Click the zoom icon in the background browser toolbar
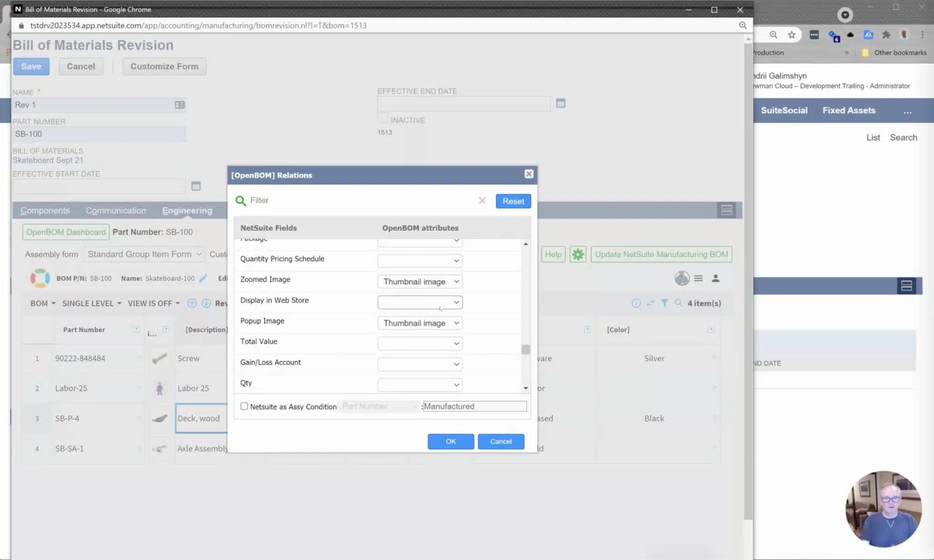The image size is (934, 560). click(773, 35)
